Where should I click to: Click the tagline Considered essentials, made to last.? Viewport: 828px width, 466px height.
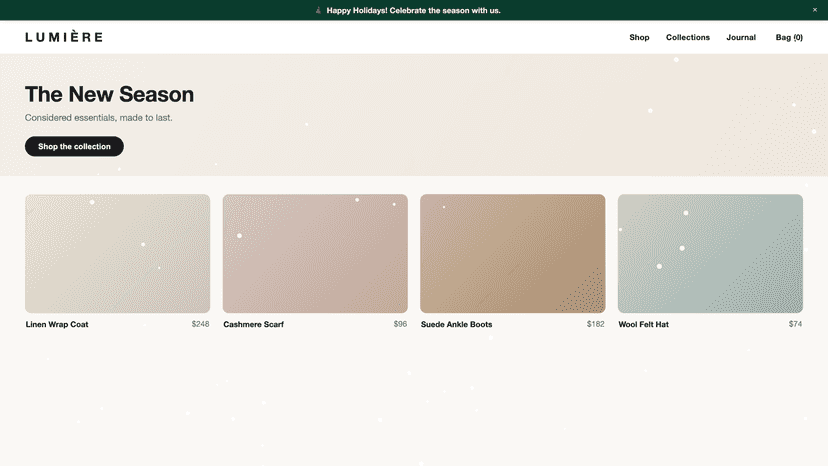point(99,118)
